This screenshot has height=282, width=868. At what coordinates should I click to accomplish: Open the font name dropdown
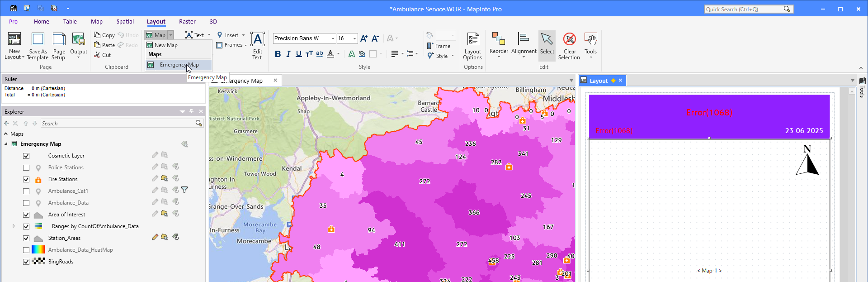point(333,38)
